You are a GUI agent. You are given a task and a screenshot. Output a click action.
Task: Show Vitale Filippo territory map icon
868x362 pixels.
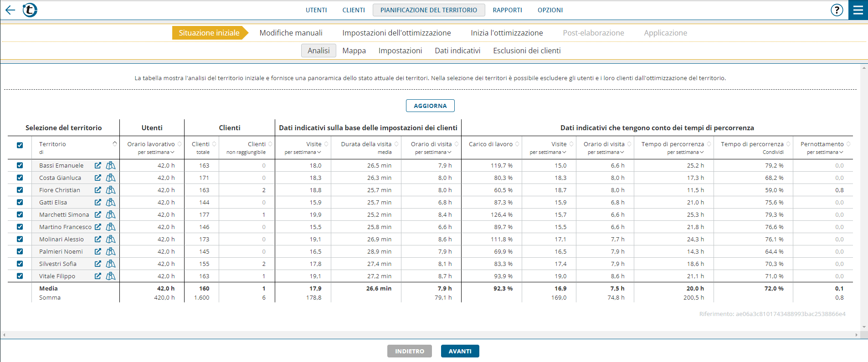(111, 276)
